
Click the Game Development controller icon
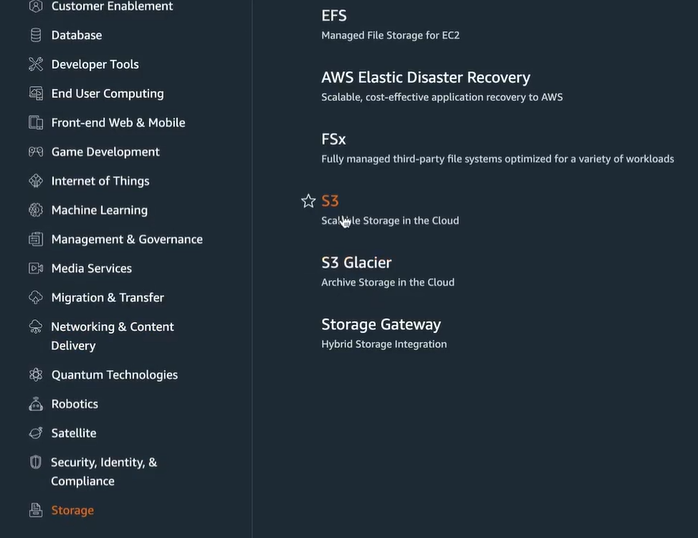(x=36, y=152)
